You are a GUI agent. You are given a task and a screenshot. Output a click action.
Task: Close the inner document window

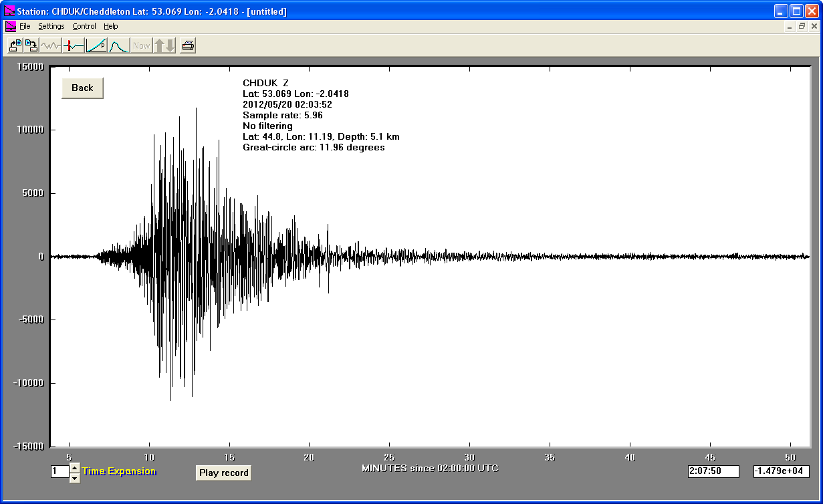(x=813, y=26)
